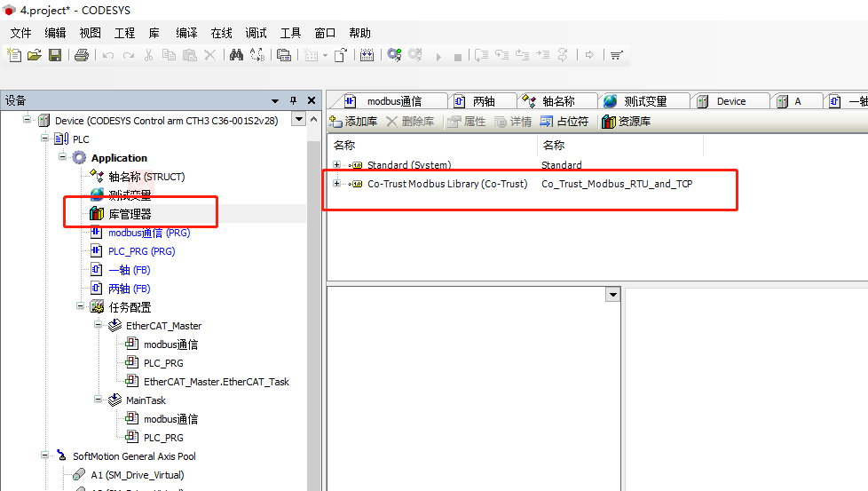
Task: Click the Open project folder icon
Action: click(x=35, y=55)
